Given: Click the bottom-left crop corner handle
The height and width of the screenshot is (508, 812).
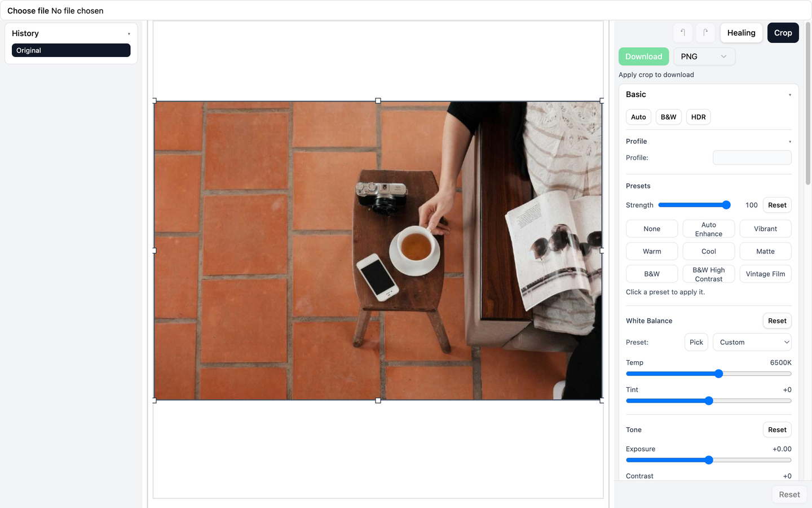Looking at the screenshot, I should coord(155,400).
